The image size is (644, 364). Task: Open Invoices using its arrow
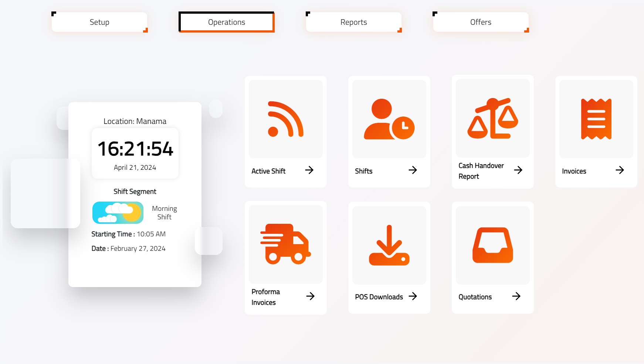[x=620, y=170]
